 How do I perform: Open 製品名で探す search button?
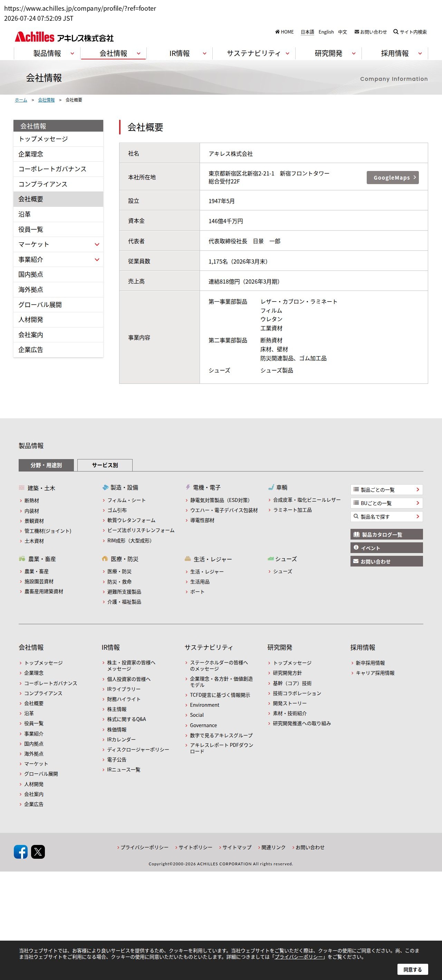(386, 517)
